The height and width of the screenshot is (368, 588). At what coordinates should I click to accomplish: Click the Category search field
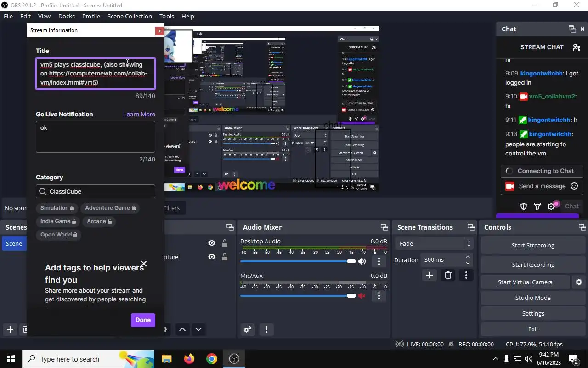(96, 191)
